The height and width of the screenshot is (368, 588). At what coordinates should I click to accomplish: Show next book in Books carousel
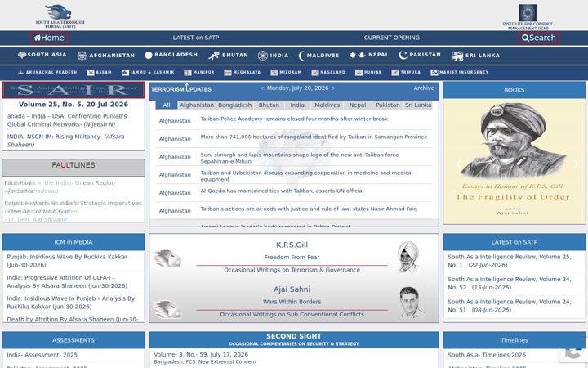click(576, 164)
